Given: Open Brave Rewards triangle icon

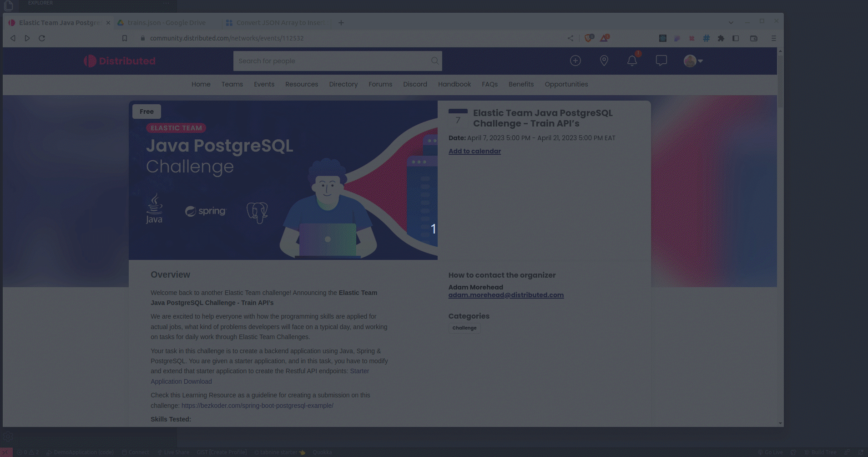Looking at the screenshot, I should pos(604,38).
